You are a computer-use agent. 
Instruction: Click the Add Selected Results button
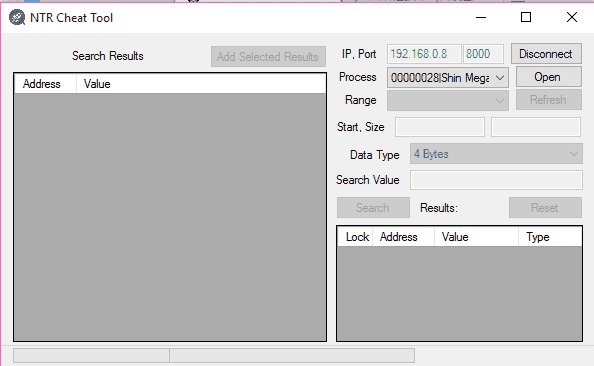tap(268, 57)
